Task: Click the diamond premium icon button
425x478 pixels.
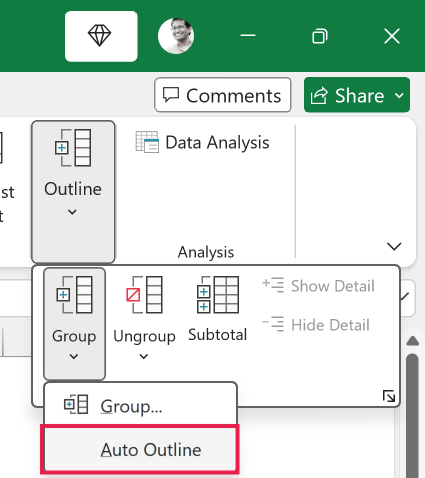Action: pyautogui.click(x=101, y=36)
